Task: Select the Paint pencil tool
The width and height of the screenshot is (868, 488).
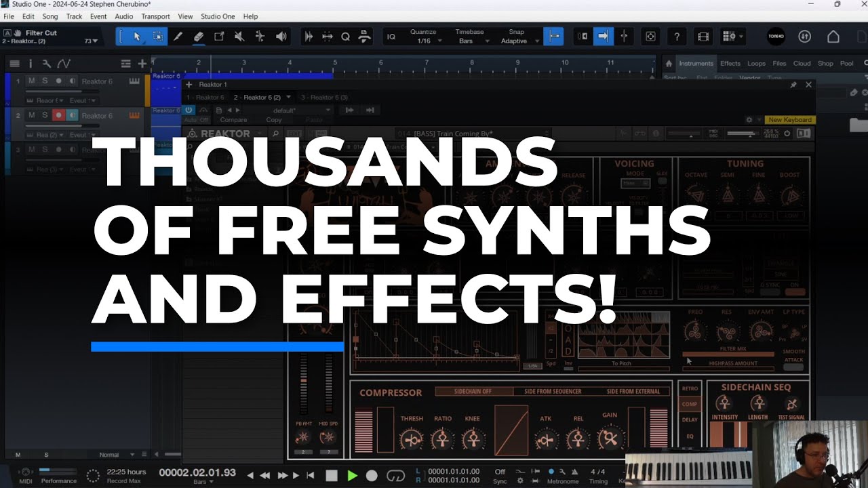Action: click(178, 37)
